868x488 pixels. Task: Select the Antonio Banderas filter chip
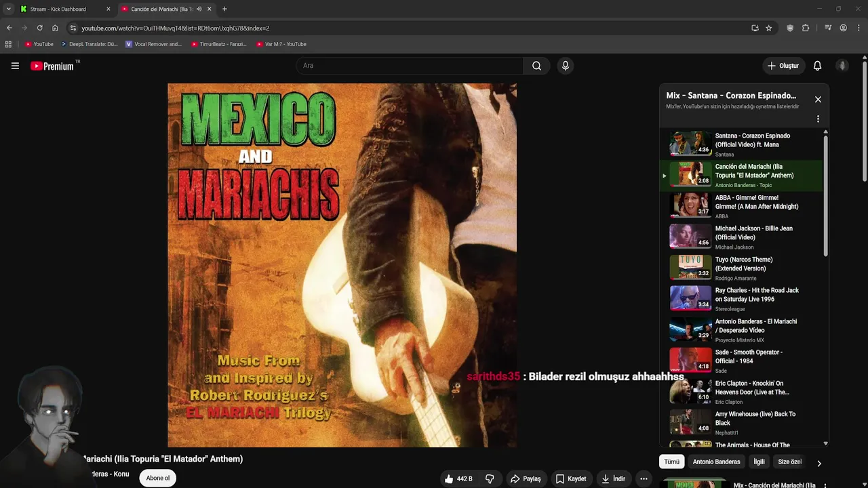[716, 462]
